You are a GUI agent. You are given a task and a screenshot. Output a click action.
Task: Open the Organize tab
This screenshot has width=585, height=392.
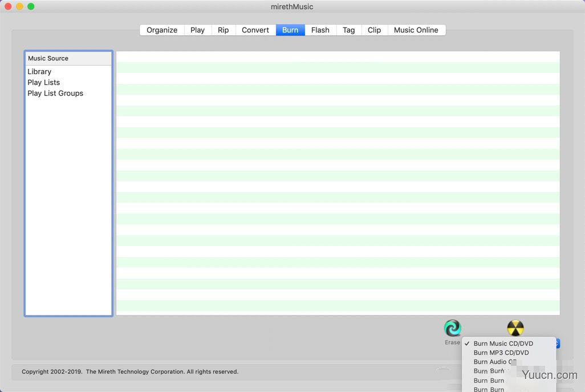162,30
